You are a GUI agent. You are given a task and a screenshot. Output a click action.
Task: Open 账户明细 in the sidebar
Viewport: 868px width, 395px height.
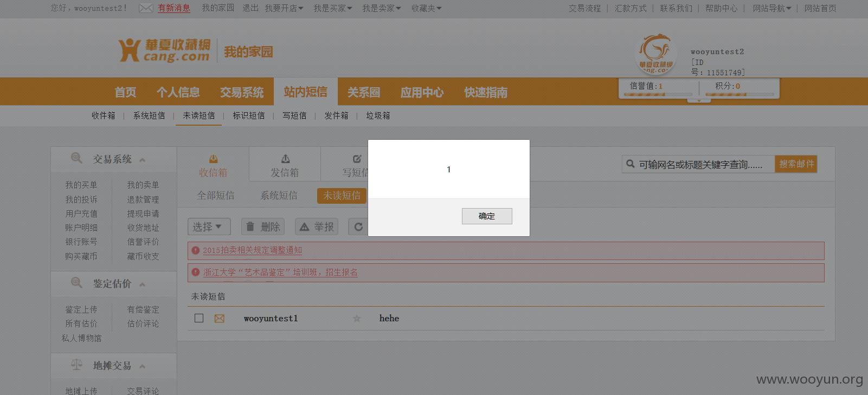click(x=81, y=228)
